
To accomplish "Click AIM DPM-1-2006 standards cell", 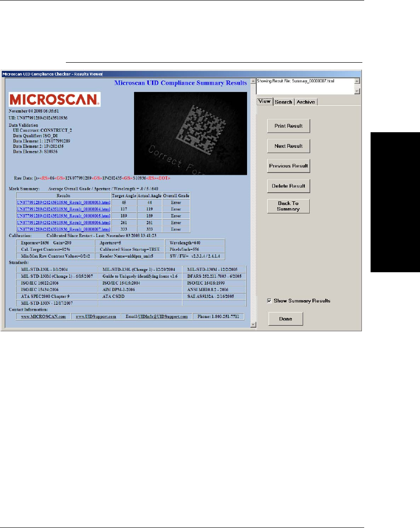I will (140, 290).
